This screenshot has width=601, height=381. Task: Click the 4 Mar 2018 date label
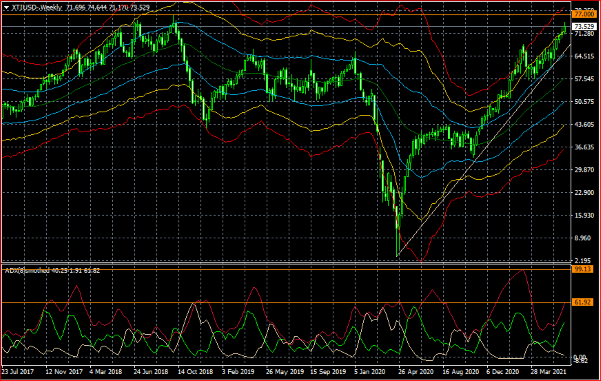point(105,371)
